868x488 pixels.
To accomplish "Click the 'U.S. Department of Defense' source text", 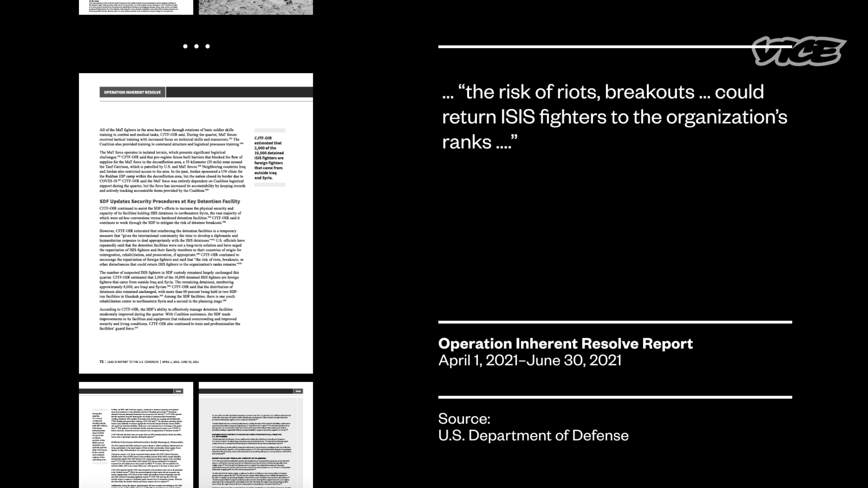I will 533,435.
